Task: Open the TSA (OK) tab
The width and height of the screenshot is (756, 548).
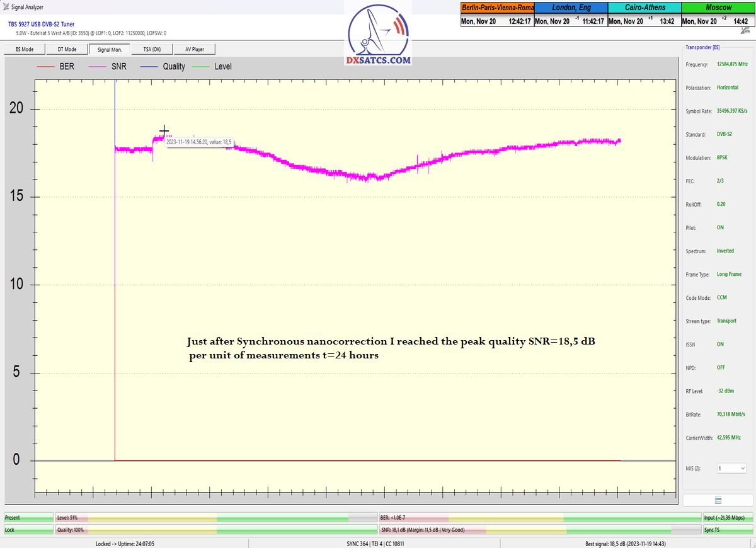Action: pos(152,49)
